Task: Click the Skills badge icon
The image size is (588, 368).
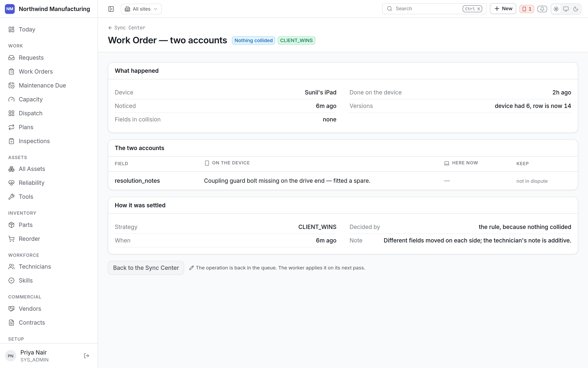Action: click(11, 280)
